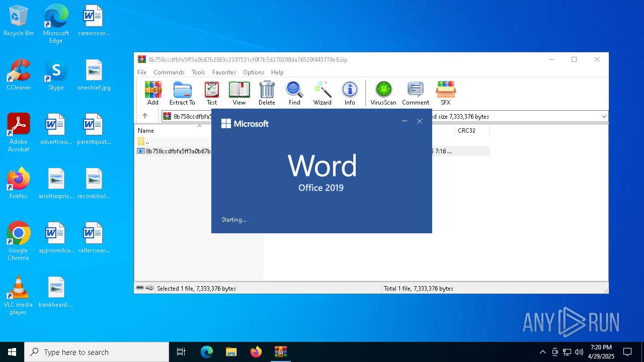Open the Comment tool
The image size is (644, 362).
point(416,94)
